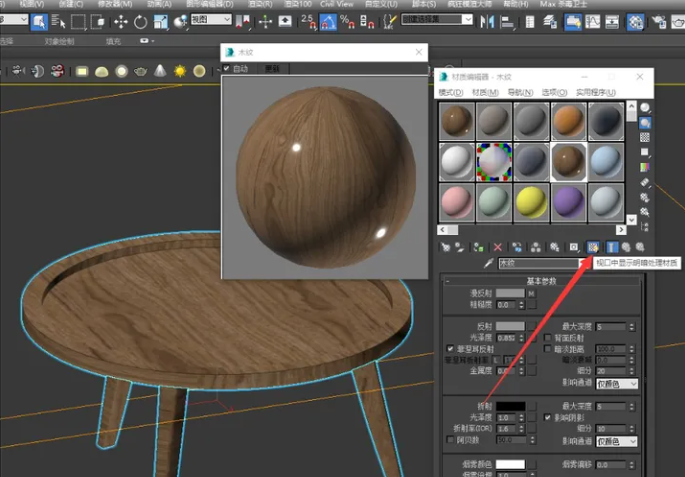Select the Rotate tool in main toolbar
Image resolution: width=685 pixels, height=477 pixels.
[140, 21]
